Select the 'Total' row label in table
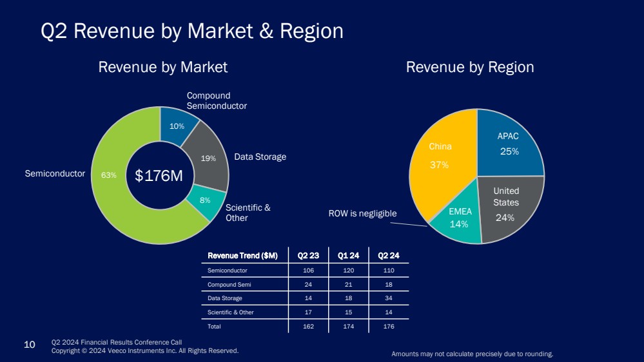Viewport: 644px width, 362px height. click(x=215, y=327)
